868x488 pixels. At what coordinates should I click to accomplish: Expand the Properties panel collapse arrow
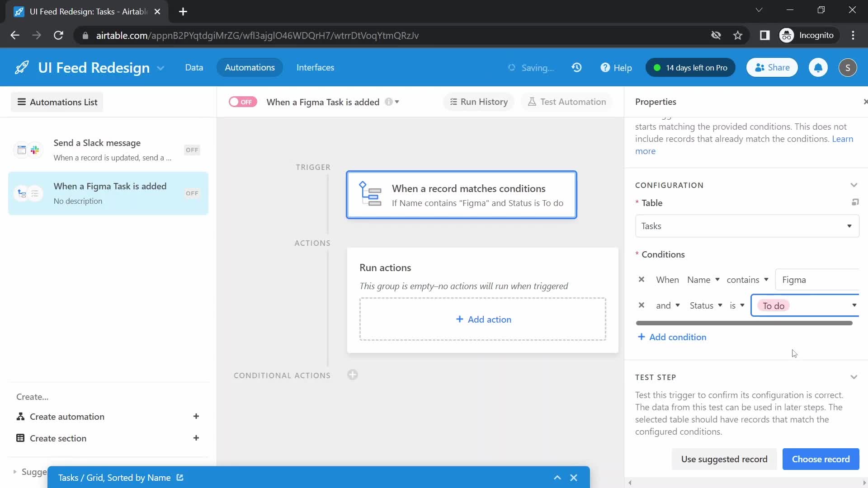866,101
